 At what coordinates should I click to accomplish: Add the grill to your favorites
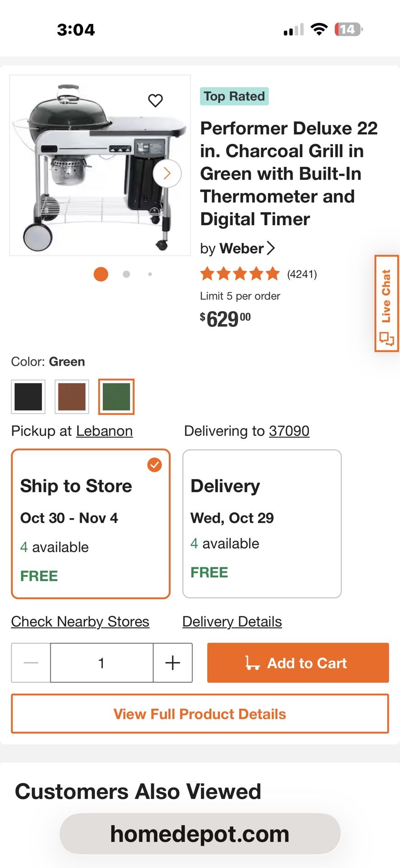coord(156,100)
